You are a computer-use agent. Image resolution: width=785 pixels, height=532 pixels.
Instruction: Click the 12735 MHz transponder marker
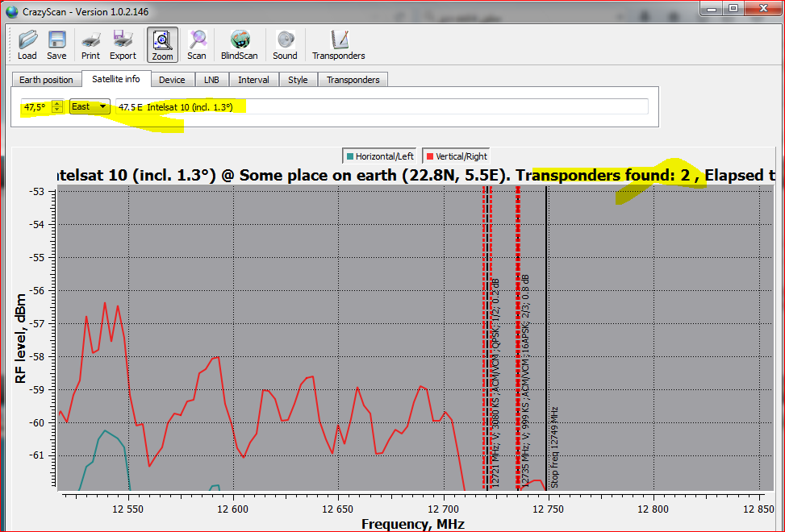(518, 339)
